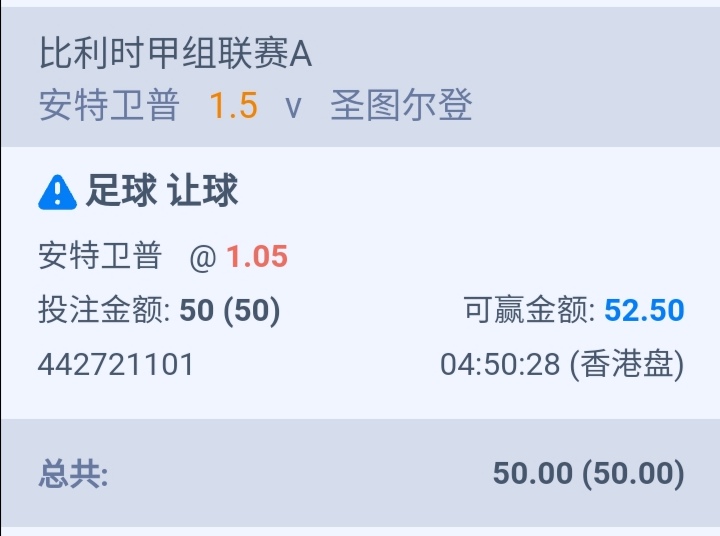Select 圣图尔登 team name in the header
This screenshot has width=720, height=536.
click(401, 106)
